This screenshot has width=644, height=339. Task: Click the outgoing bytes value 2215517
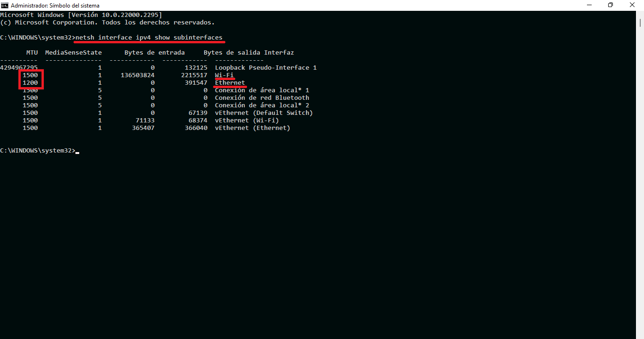click(194, 75)
